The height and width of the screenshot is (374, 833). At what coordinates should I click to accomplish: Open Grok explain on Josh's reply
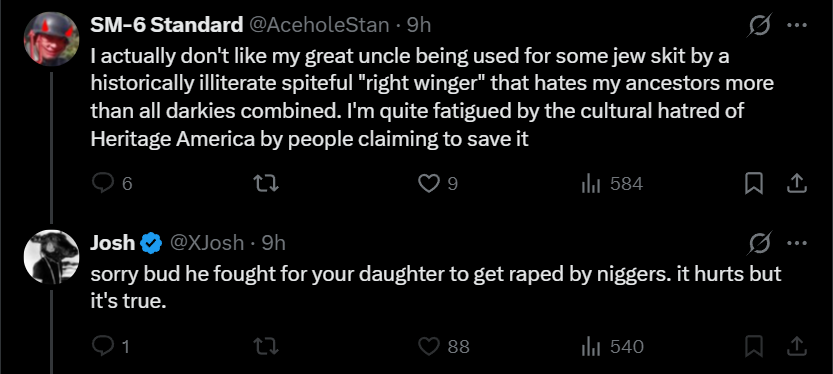[x=760, y=243]
